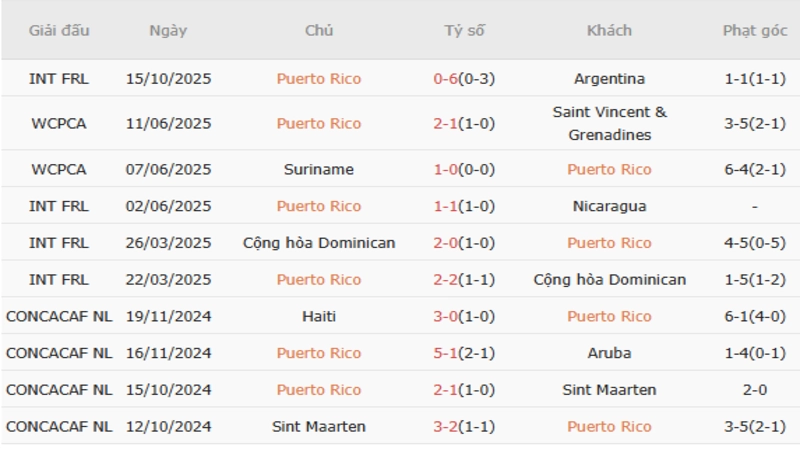Click the Argentina team name
Viewport: 800px width, 450px height.
pyautogui.click(x=609, y=79)
